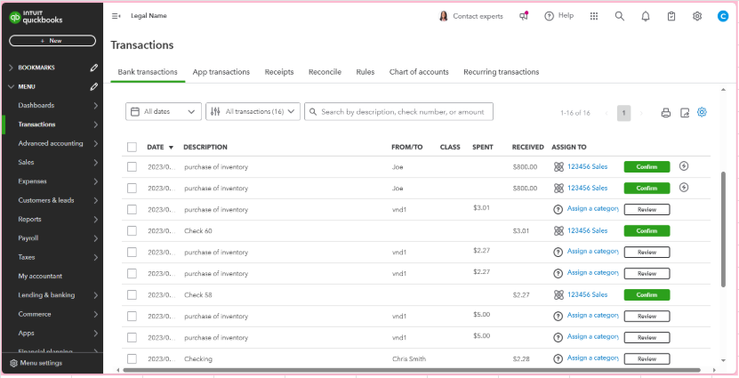The width and height of the screenshot is (739, 378).
Task: Click question icon on first $3.01 spent row
Action: (x=558, y=209)
